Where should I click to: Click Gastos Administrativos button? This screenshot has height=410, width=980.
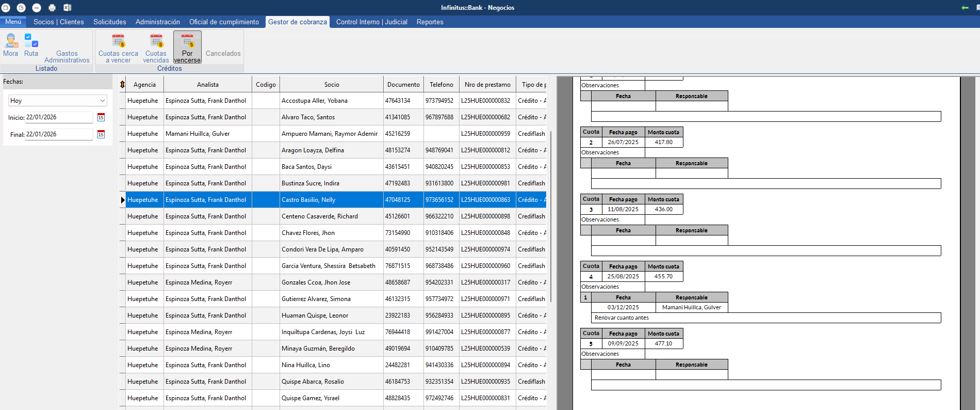click(x=67, y=56)
